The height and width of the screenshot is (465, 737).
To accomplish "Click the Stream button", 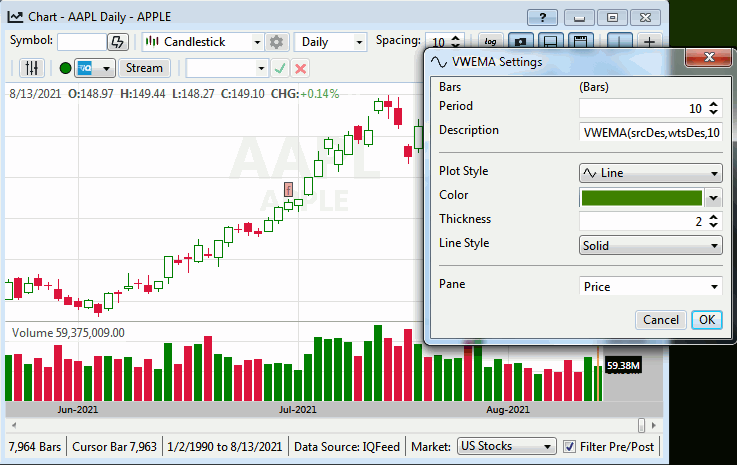I will [144, 68].
